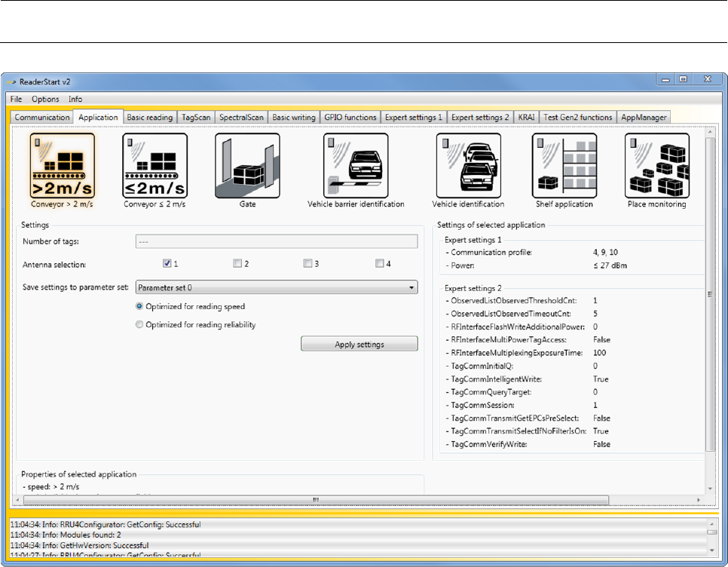Select the Conveyor > 2 m/s application icon
Screen dimensions: 728x567
[x=63, y=165]
